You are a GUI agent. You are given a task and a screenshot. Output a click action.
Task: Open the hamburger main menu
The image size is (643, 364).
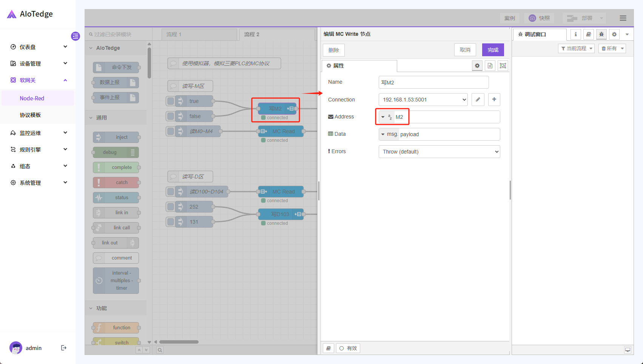pyautogui.click(x=623, y=18)
